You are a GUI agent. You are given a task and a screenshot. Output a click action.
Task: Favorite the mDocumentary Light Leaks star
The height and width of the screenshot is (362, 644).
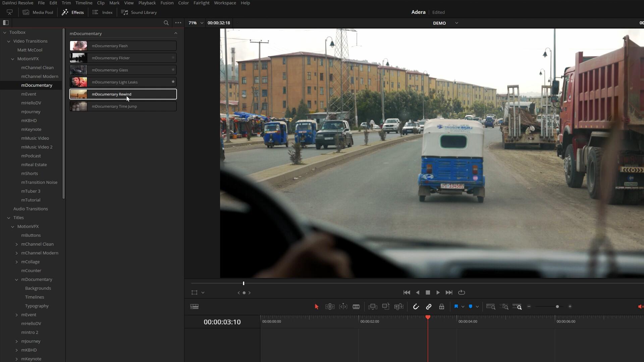click(173, 82)
